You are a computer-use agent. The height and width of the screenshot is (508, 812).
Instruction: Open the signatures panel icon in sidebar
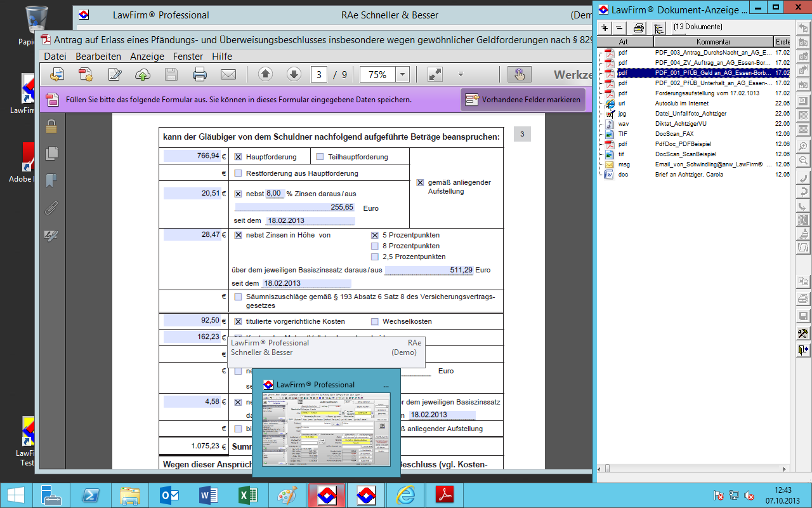point(51,236)
